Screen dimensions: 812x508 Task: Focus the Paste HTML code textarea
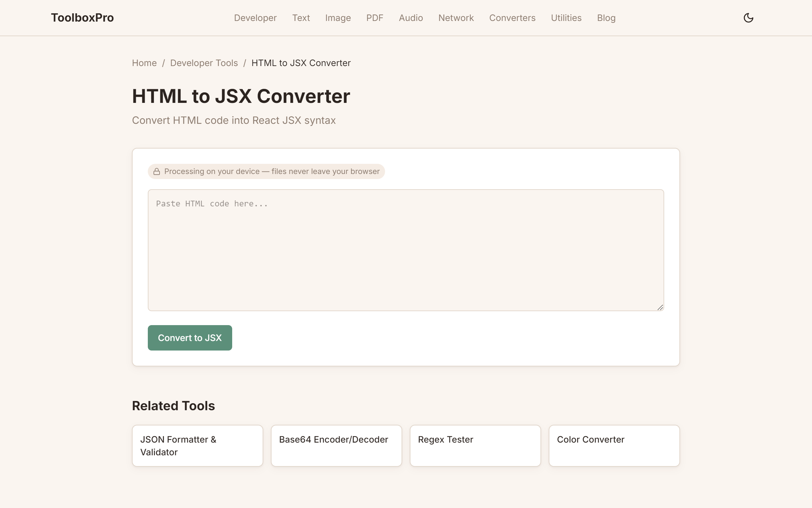(x=406, y=250)
